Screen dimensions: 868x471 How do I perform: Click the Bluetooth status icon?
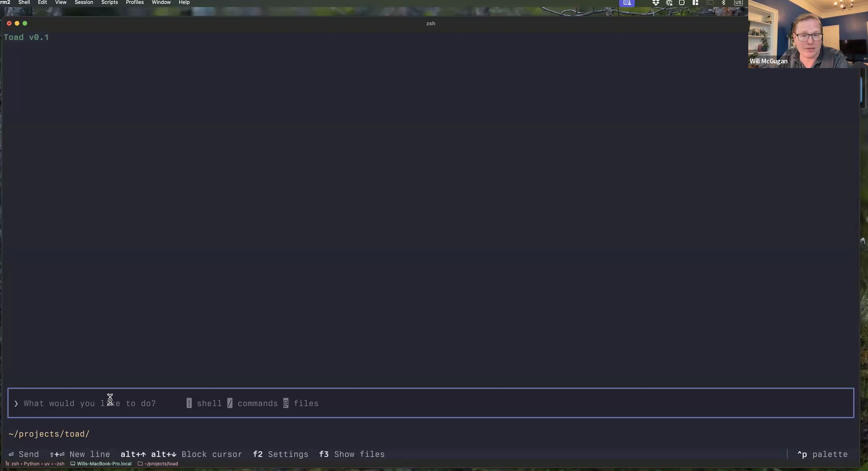click(723, 3)
